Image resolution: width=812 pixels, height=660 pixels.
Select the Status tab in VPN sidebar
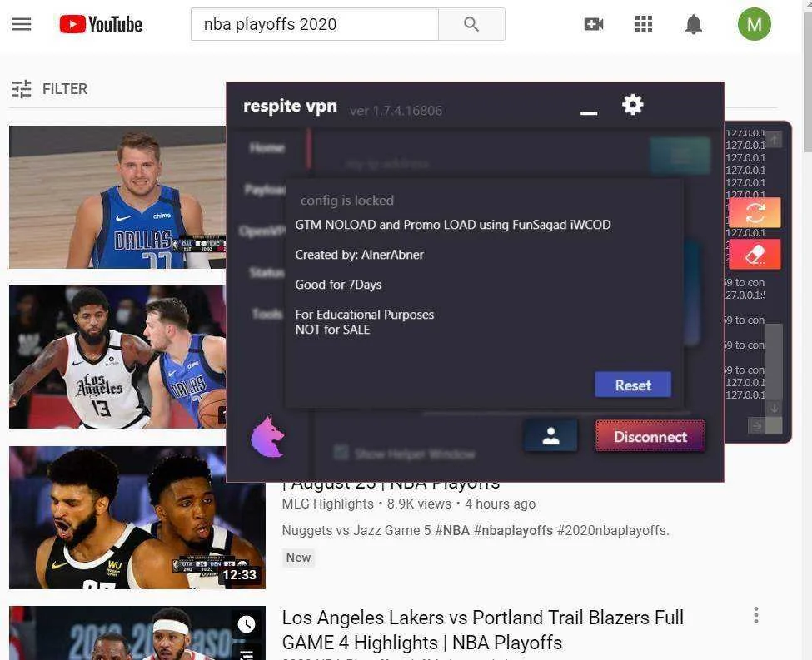(x=267, y=272)
